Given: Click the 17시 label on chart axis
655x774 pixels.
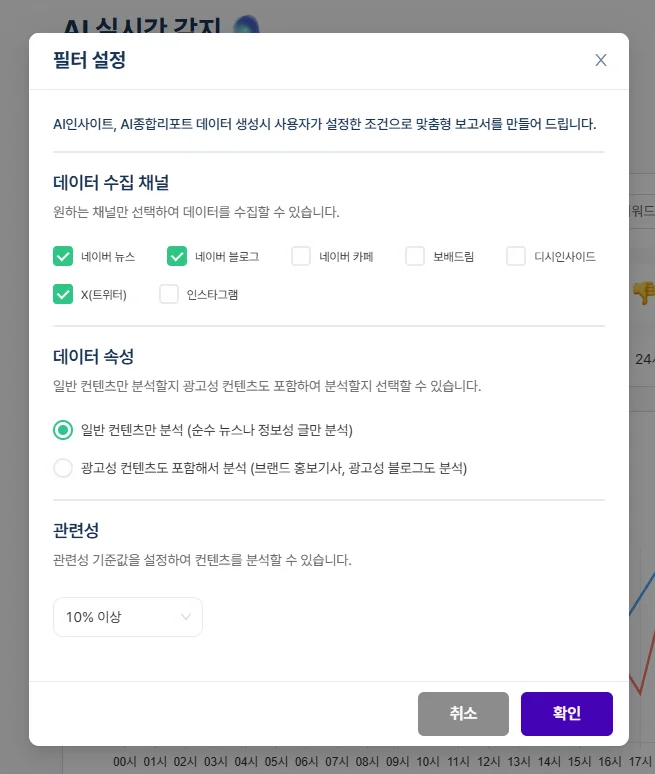Looking at the screenshot, I should point(639,762).
